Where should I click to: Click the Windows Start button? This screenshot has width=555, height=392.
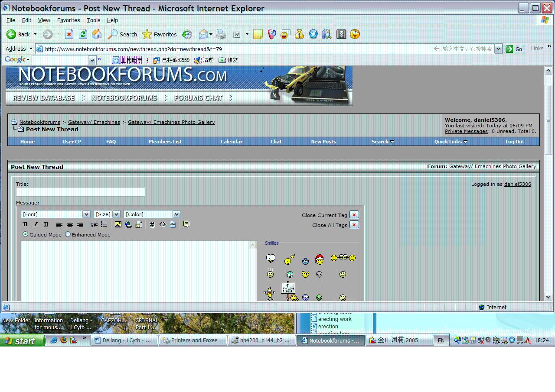22,341
